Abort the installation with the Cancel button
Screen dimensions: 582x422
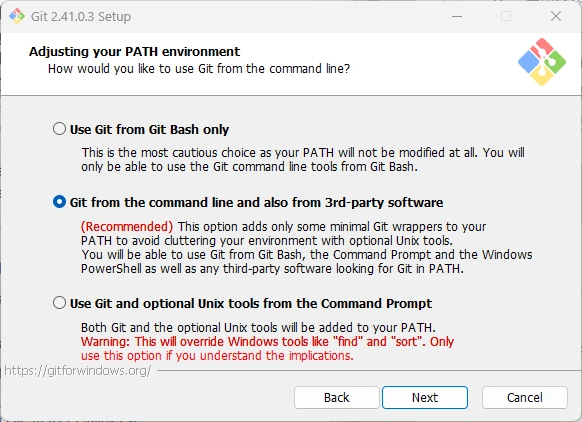coord(524,398)
